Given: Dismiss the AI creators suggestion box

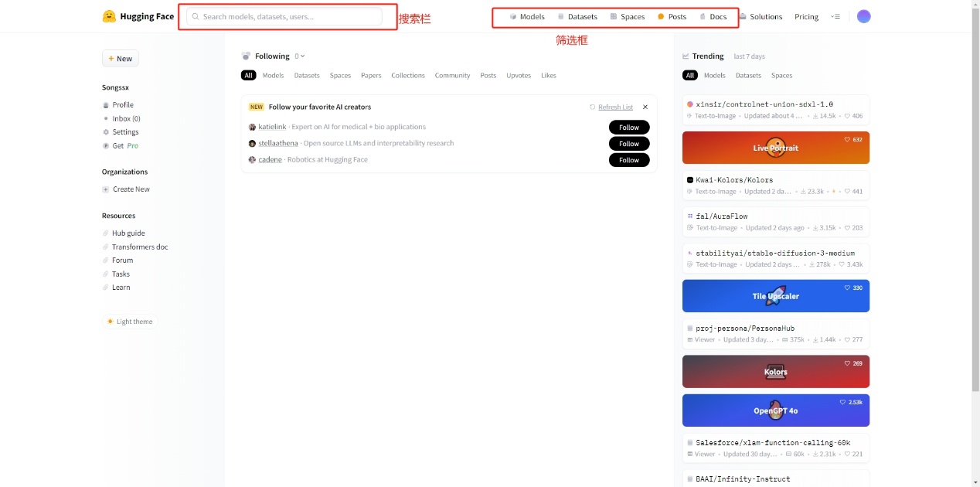Looking at the screenshot, I should click(645, 107).
